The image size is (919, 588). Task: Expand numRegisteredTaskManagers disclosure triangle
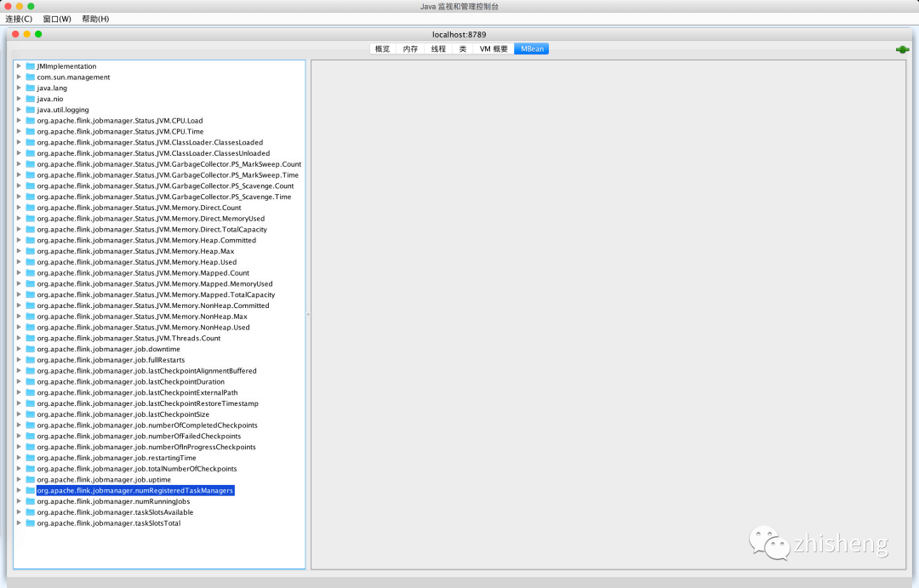[x=19, y=491]
